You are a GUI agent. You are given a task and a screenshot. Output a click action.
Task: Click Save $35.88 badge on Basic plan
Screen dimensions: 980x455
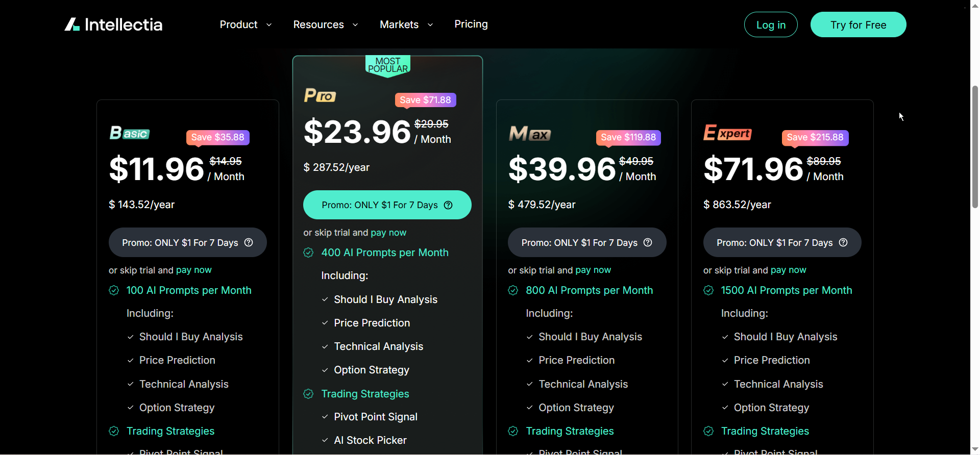217,137
